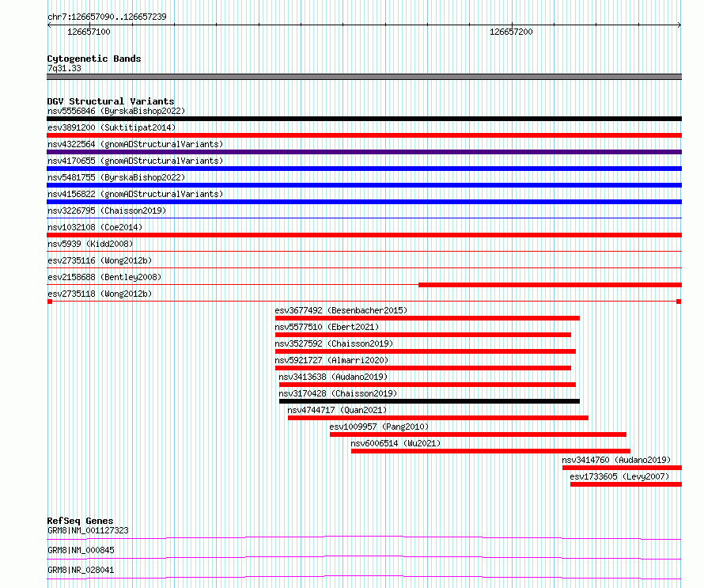Image resolution: width=704 pixels, height=588 pixels.
Task: Open the nsv3527592 (Chaisson2019) label
Action: [334, 343]
